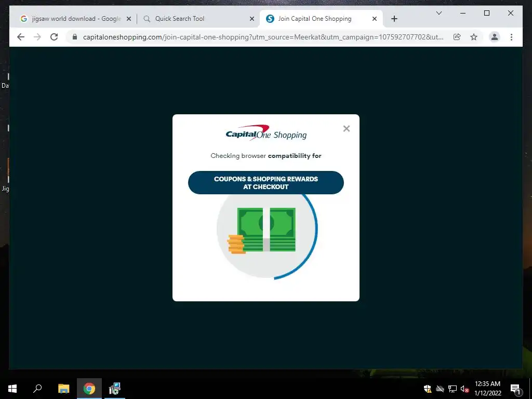This screenshot has width=532, height=399.
Task: Click the Capital One Shopping logo
Action: click(x=266, y=132)
